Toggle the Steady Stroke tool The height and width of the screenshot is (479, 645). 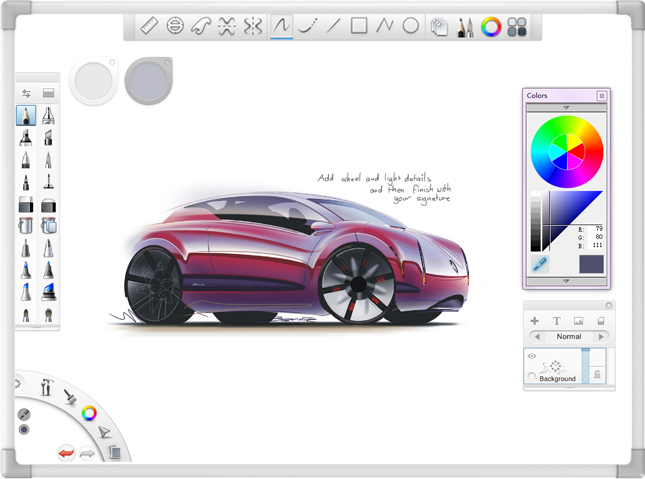pyautogui.click(x=282, y=26)
